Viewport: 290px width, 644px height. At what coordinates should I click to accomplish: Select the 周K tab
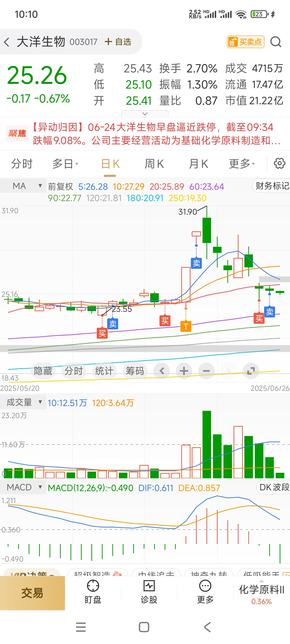coord(154,164)
